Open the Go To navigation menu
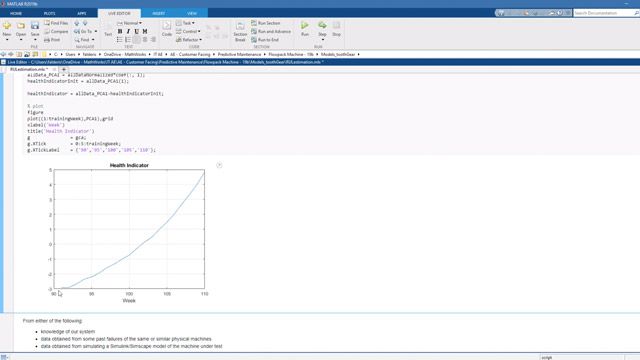 pyautogui.click(x=86, y=31)
